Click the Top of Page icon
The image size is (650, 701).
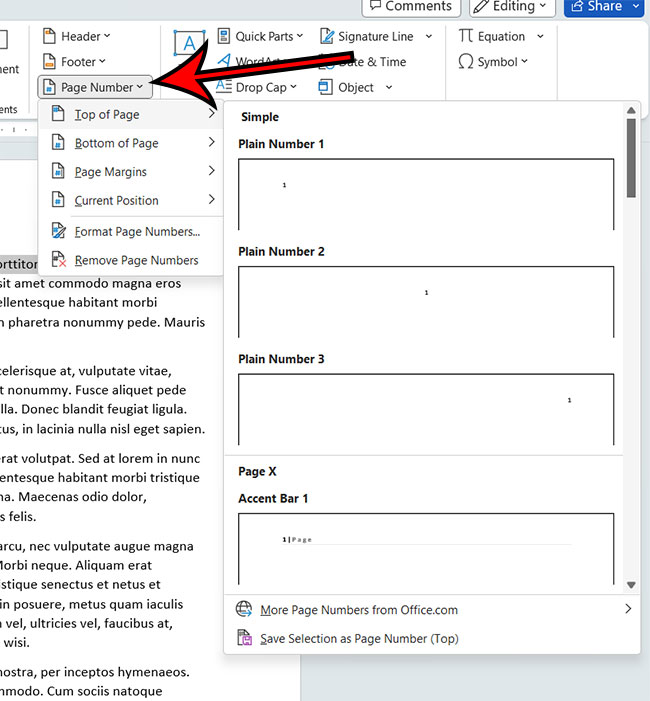[58, 114]
